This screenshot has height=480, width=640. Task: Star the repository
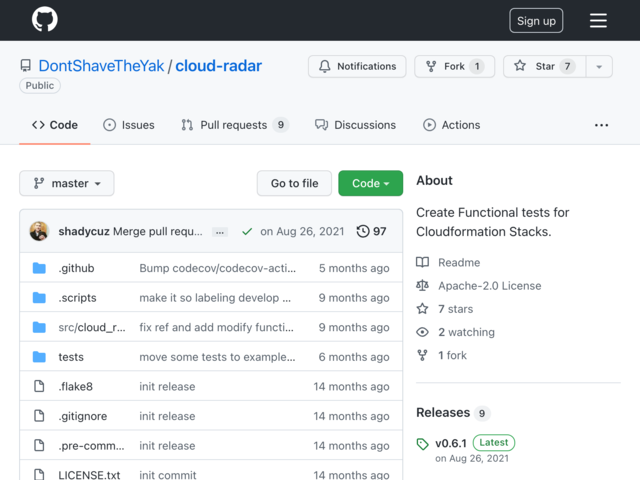[x=544, y=67]
